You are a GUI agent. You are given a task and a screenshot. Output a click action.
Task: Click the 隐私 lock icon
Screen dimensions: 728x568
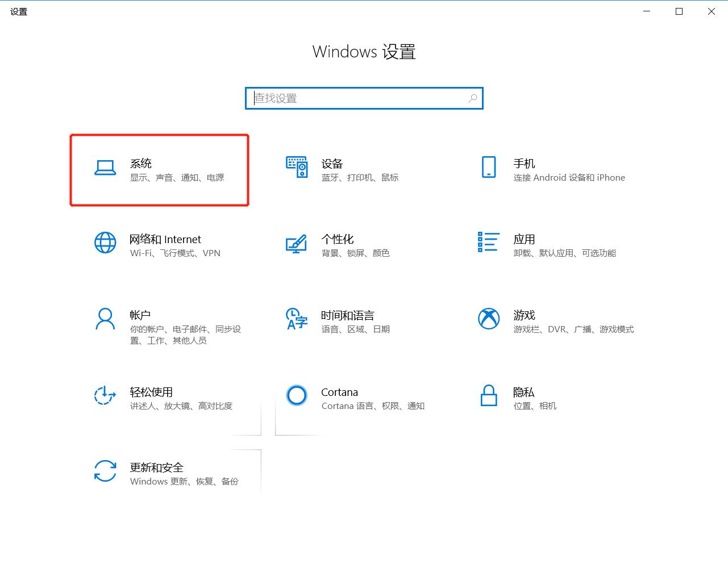point(488,396)
